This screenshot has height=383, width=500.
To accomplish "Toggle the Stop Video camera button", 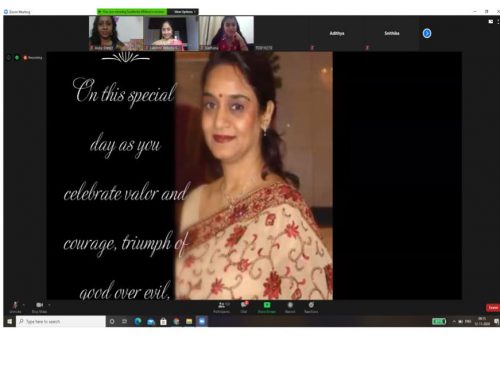I will click(39, 307).
